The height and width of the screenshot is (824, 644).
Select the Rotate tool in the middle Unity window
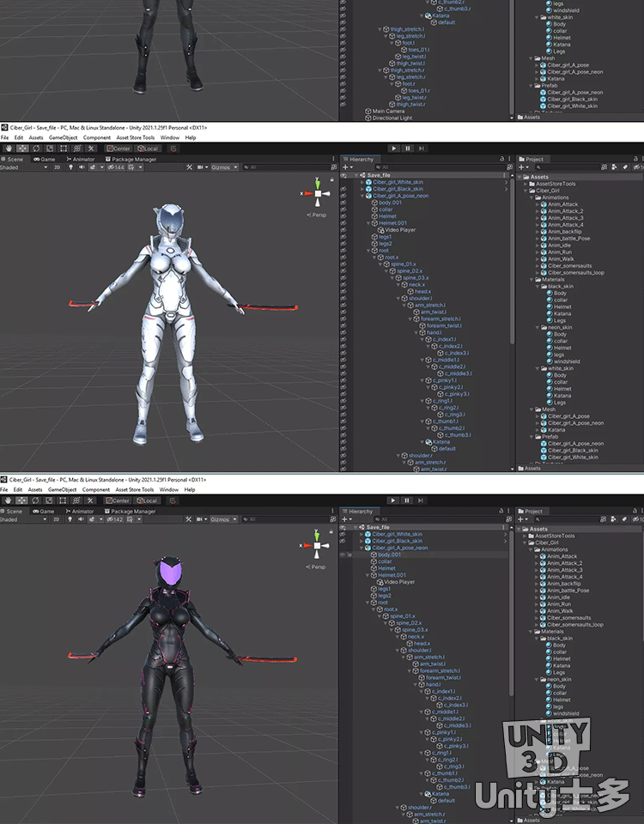tap(36, 148)
